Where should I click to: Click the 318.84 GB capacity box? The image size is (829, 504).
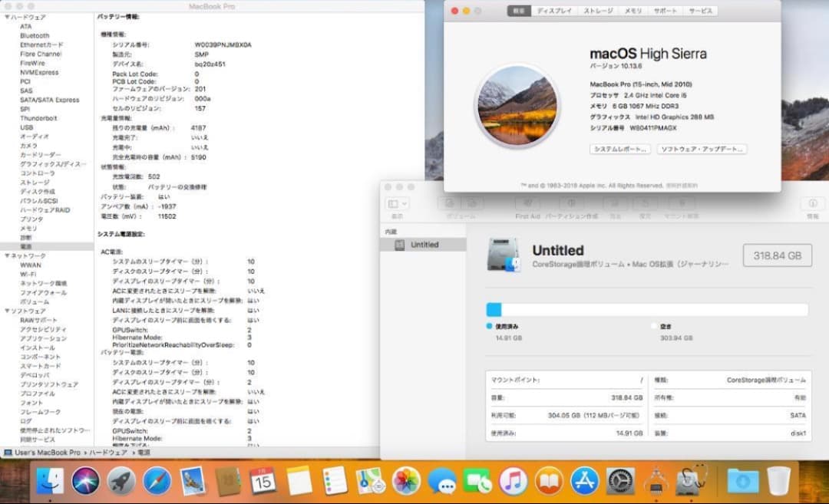(777, 255)
